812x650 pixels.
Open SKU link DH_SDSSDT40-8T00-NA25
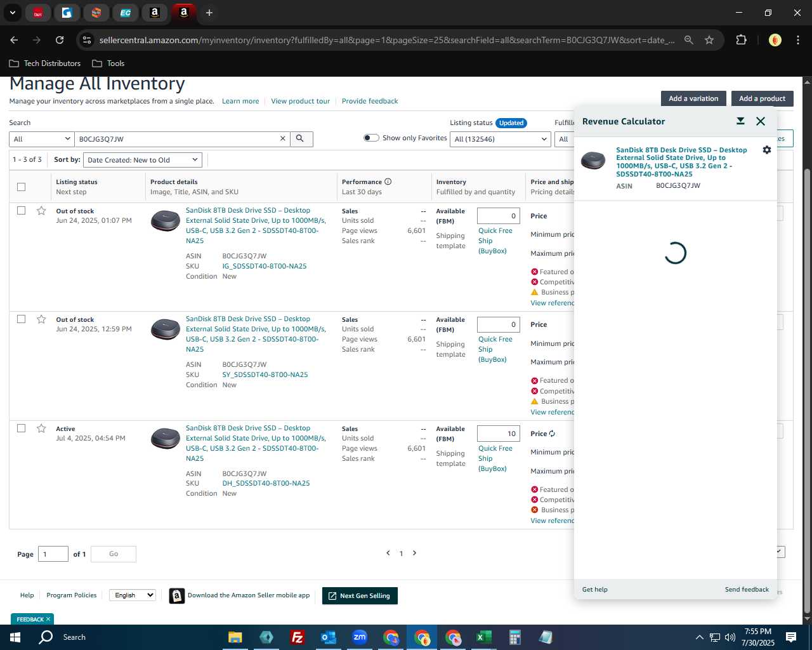click(x=266, y=483)
